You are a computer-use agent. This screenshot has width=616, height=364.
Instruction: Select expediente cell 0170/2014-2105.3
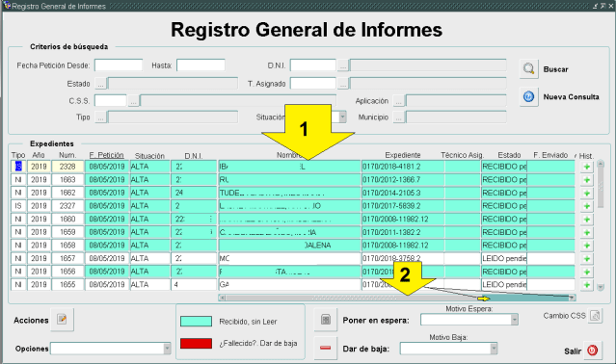403,193
